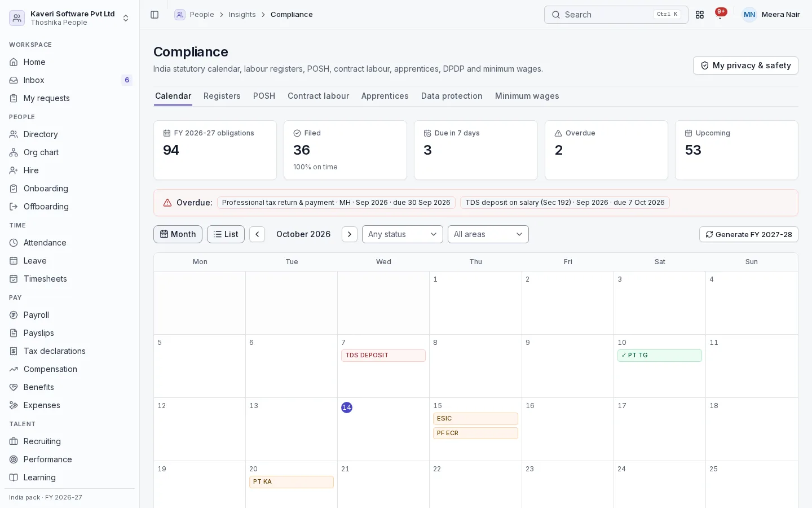Open the POSH tab
812x508 pixels.
click(264, 96)
